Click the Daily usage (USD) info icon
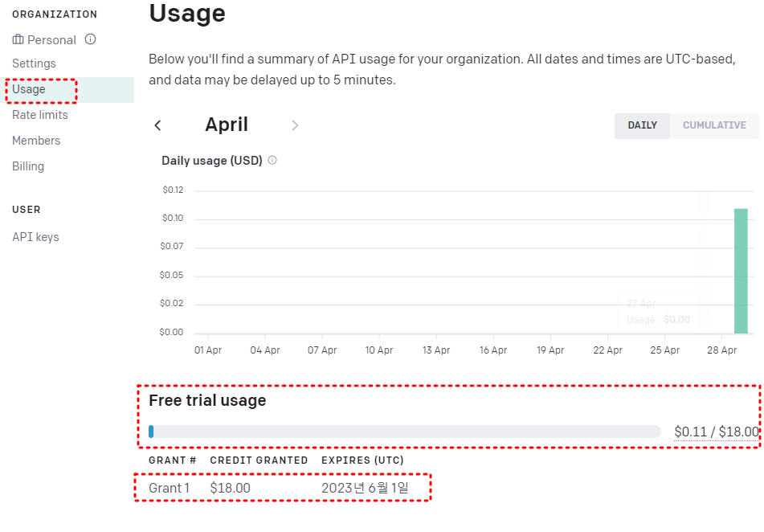 pyautogui.click(x=272, y=160)
